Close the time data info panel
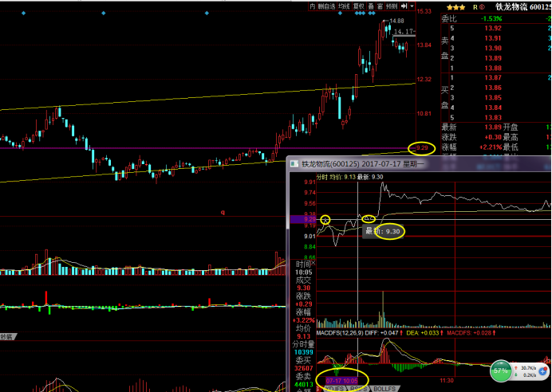552x392 pixels. (313, 263)
